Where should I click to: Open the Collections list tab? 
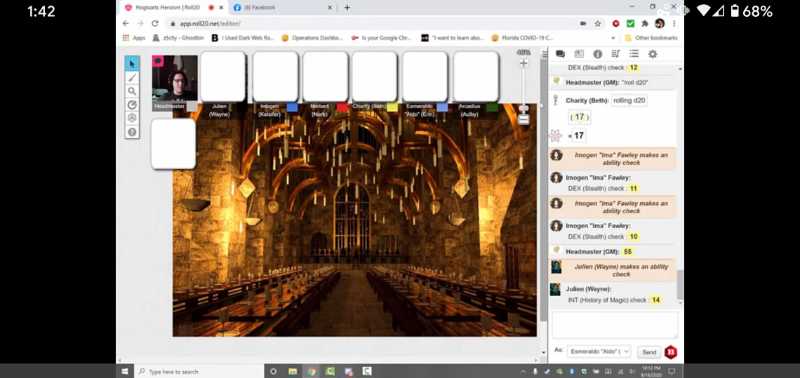pyautogui.click(x=634, y=54)
